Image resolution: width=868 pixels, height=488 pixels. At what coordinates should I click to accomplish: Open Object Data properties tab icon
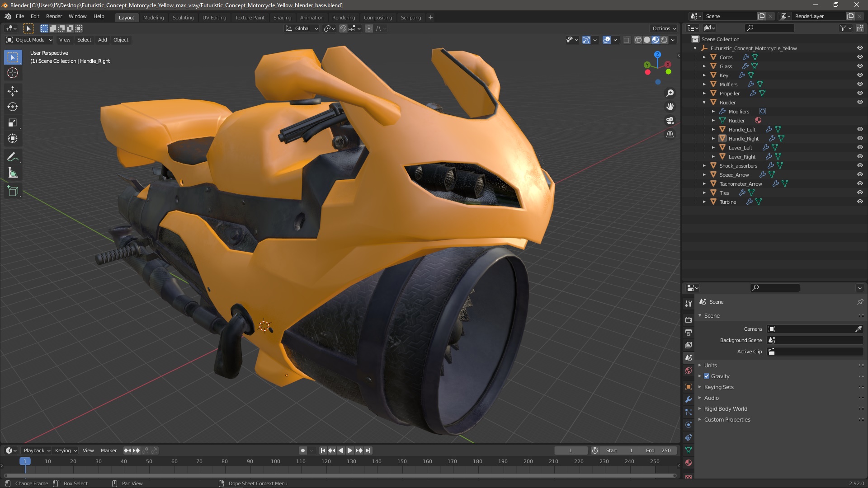689,450
